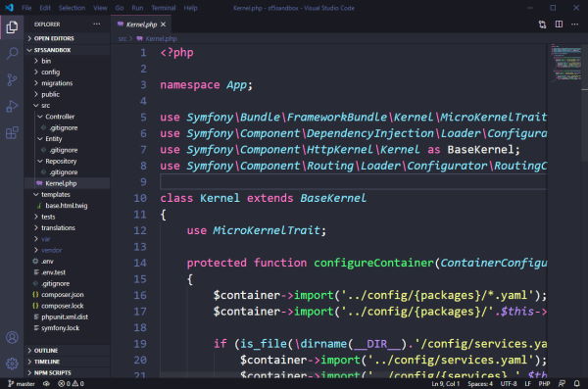Open the Terminal menu
588x389 pixels.
click(164, 8)
